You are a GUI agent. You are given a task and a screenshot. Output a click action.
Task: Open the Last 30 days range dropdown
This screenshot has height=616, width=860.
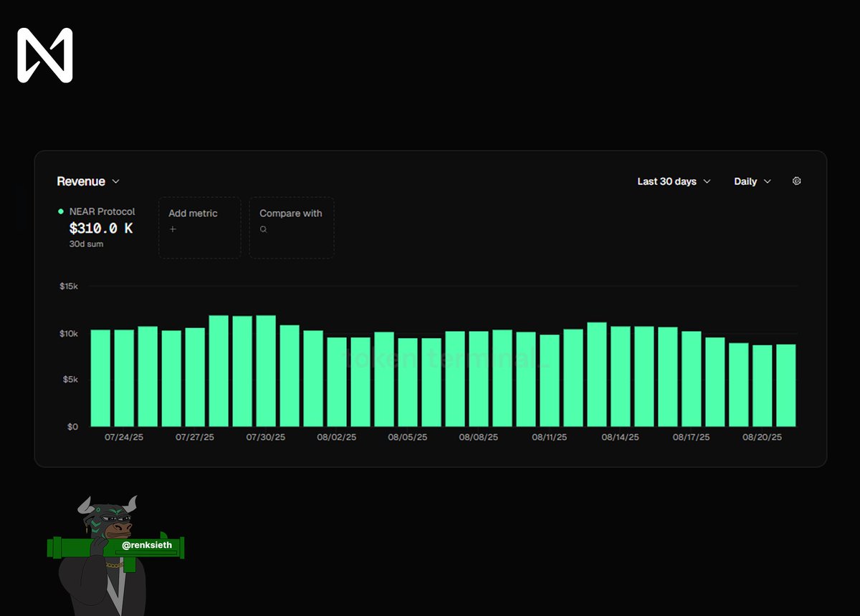coord(674,182)
